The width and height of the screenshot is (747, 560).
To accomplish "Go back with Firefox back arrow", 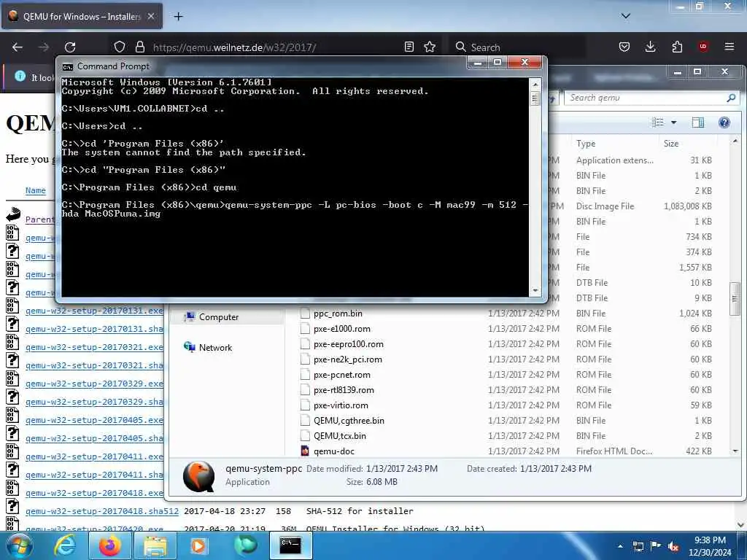I will coord(18,47).
